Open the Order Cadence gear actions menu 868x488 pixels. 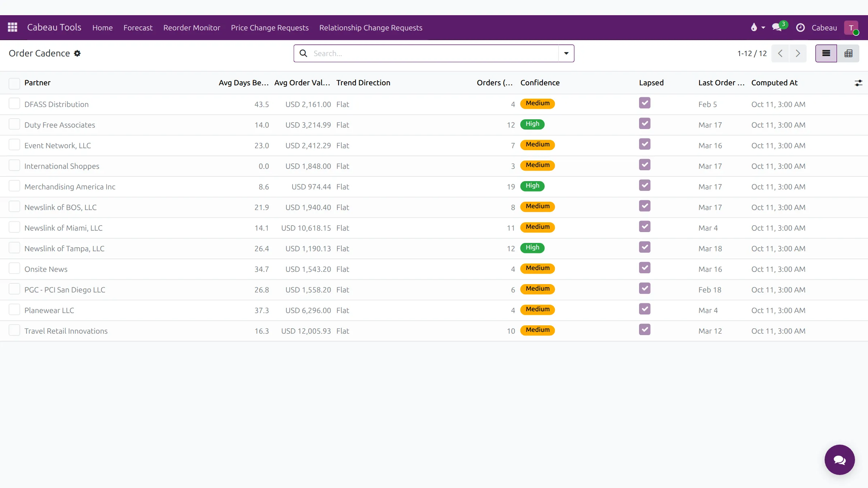[x=77, y=53]
